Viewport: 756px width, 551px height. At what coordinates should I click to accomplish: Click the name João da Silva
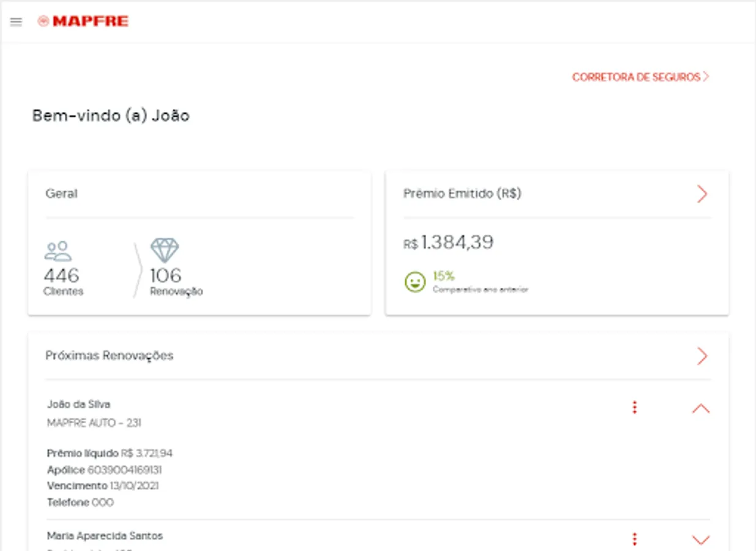[79, 404]
